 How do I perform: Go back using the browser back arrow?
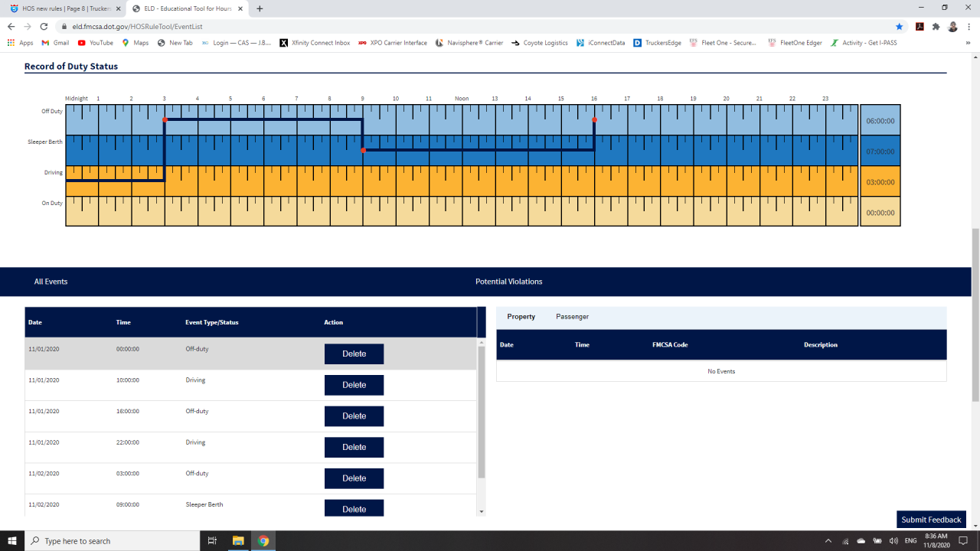pos(11,26)
